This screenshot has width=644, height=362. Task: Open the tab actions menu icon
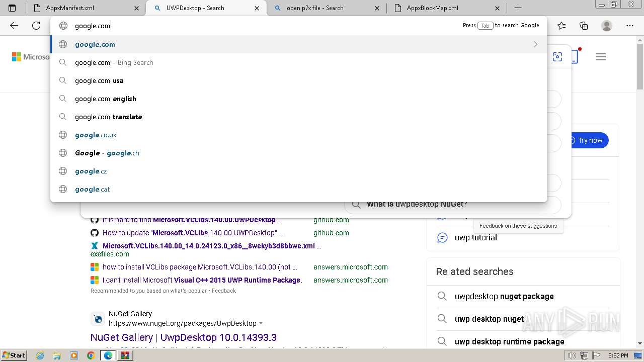click(x=12, y=8)
